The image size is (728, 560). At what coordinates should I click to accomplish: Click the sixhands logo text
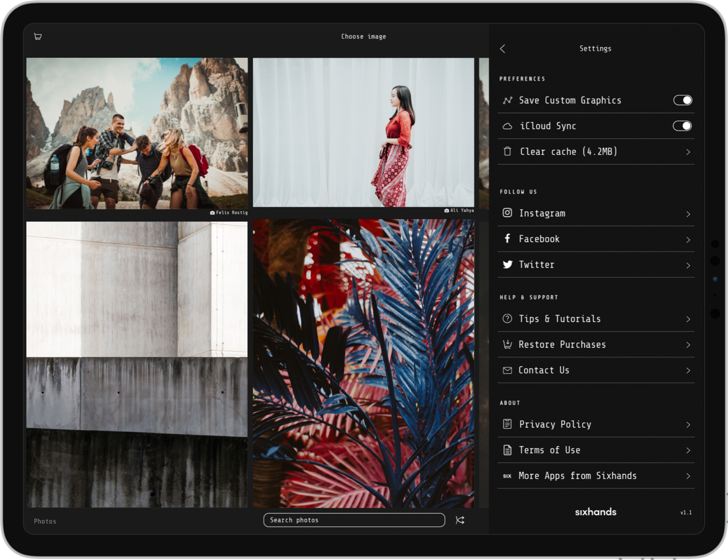click(596, 512)
